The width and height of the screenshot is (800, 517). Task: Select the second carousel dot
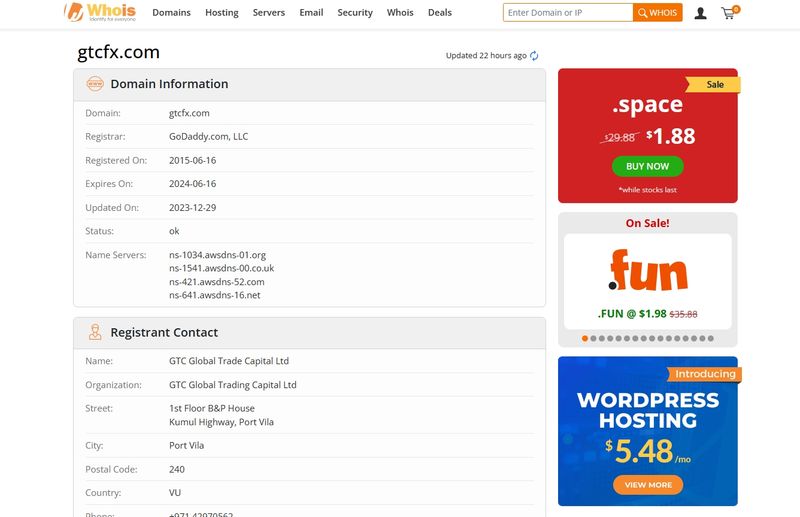coord(593,338)
